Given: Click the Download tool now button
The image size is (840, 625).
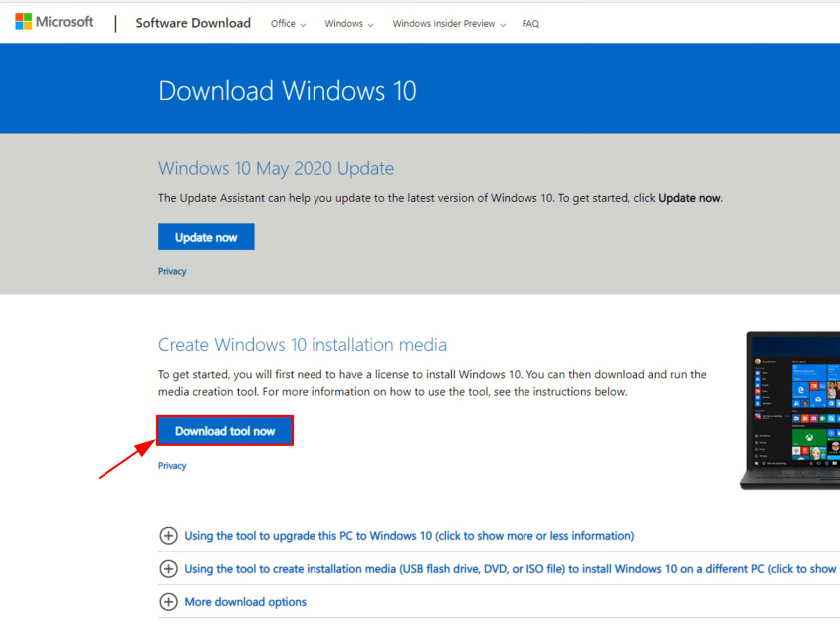Looking at the screenshot, I should [x=225, y=431].
